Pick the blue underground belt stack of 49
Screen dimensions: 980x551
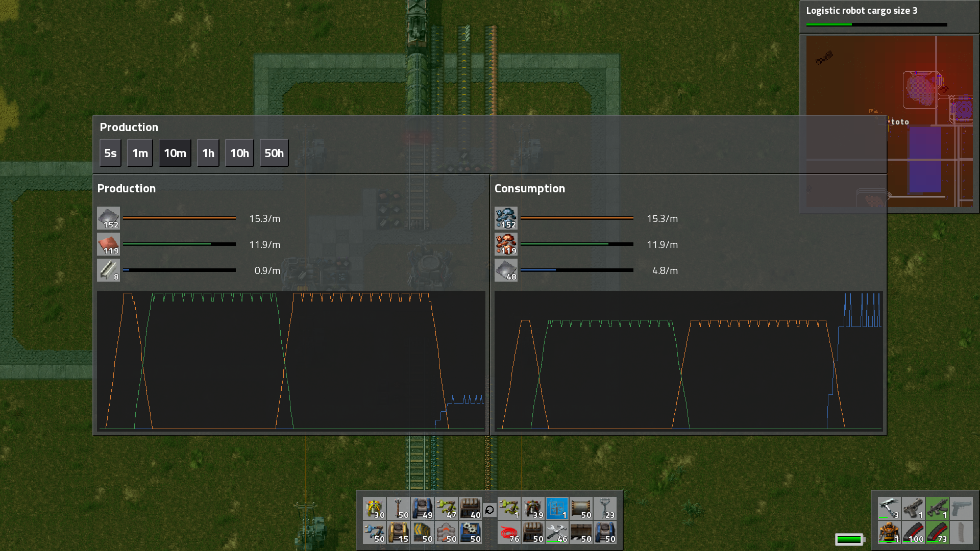coord(422,509)
